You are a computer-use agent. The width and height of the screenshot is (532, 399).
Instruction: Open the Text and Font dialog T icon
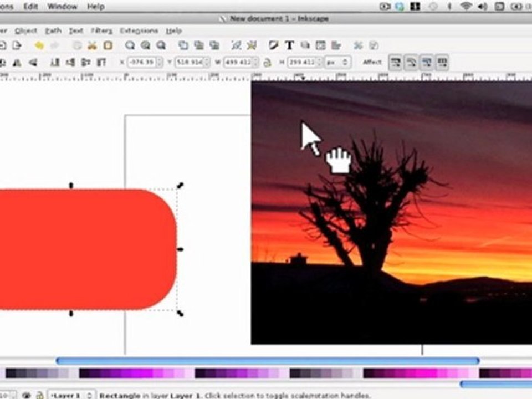(x=289, y=45)
